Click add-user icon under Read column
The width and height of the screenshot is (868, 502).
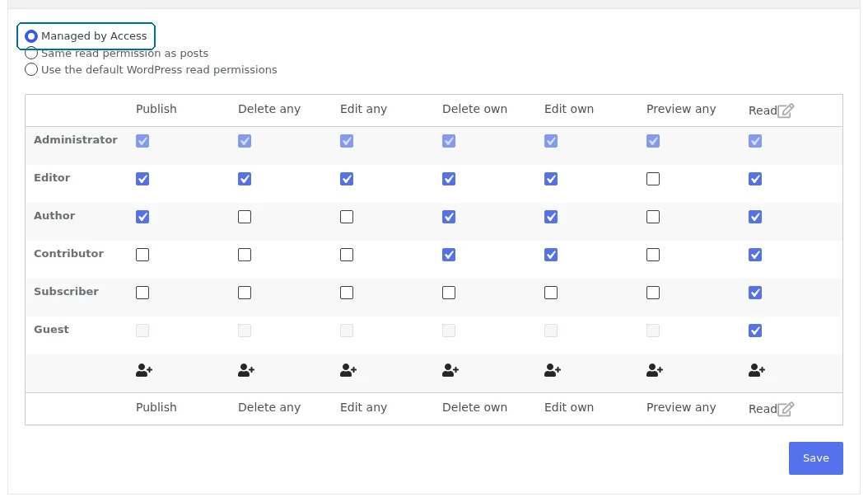point(757,370)
